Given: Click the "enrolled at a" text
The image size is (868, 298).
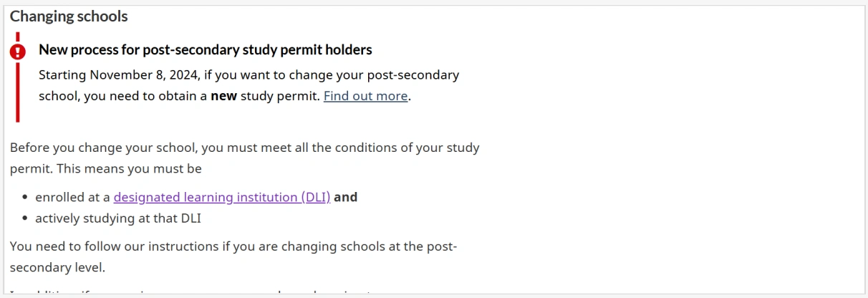Looking at the screenshot, I should (x=72, y=197).
